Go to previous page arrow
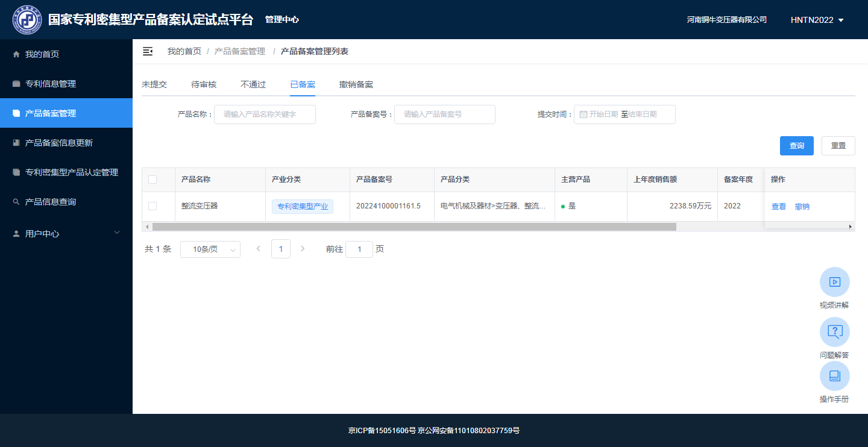Screen dimensions: 868x447 tap(259, 249)
